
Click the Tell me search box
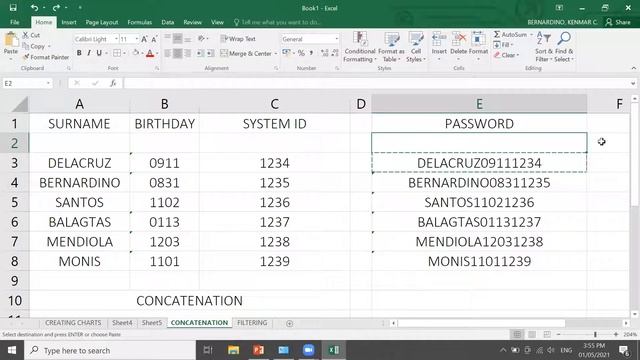(278, 22)
